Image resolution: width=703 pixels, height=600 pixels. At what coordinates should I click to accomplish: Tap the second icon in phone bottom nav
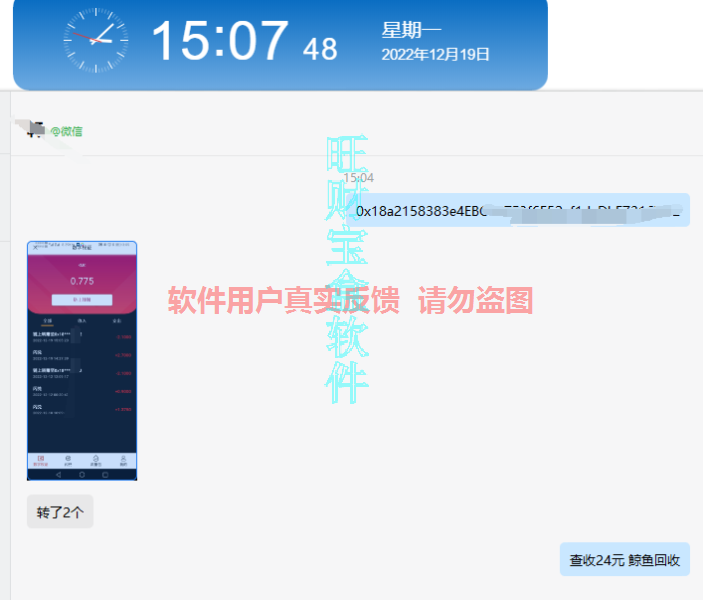click(x=68, y=460)
